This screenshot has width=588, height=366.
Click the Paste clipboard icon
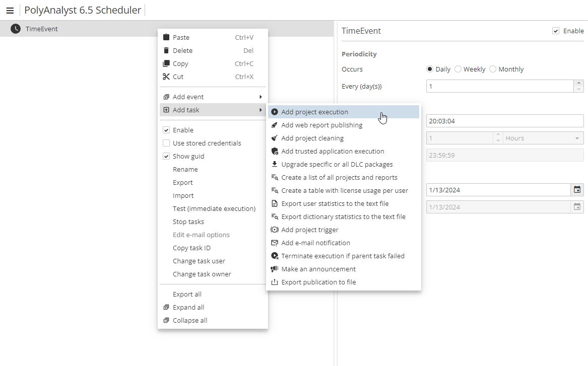pos(166,37)
